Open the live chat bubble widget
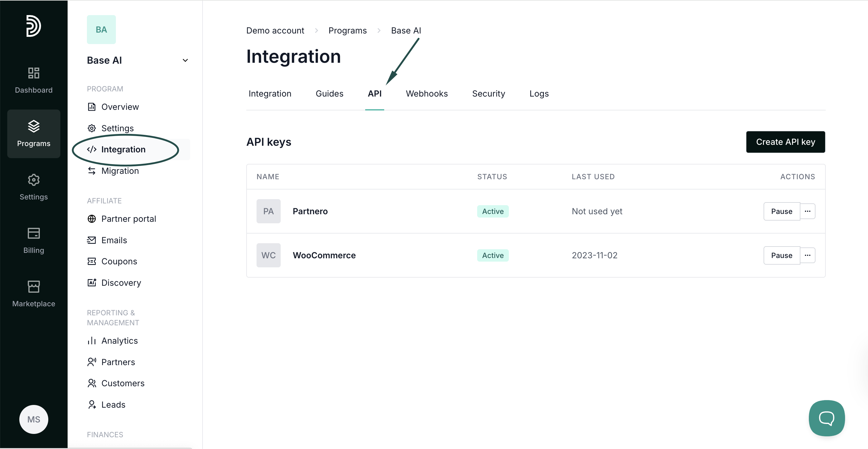Screen dimensions: 868x449 (x=826, y=418)
